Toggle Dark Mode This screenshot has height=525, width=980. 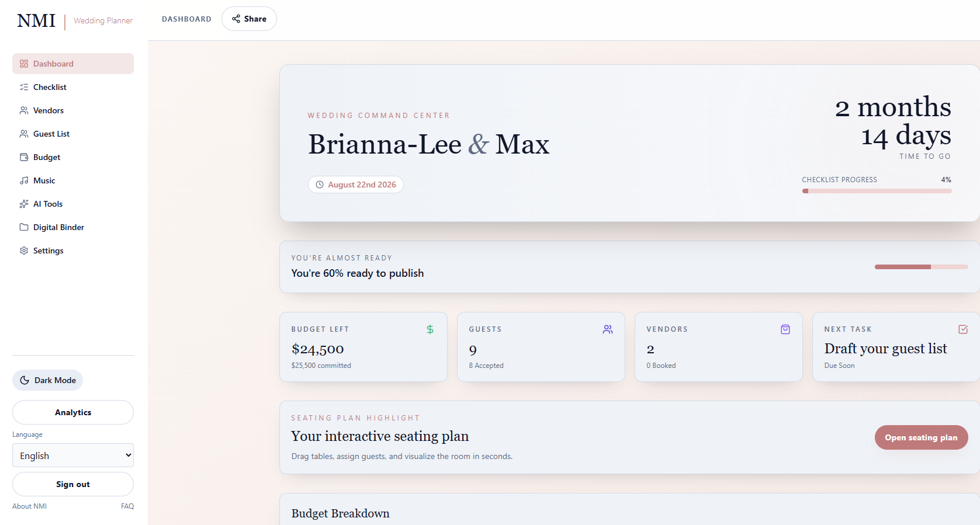(x=47, y=380)
